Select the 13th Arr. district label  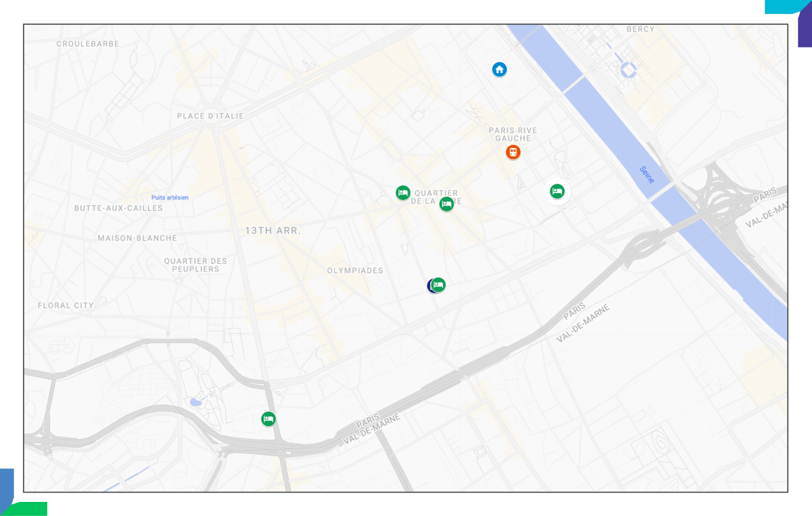(x=272, y=231)
